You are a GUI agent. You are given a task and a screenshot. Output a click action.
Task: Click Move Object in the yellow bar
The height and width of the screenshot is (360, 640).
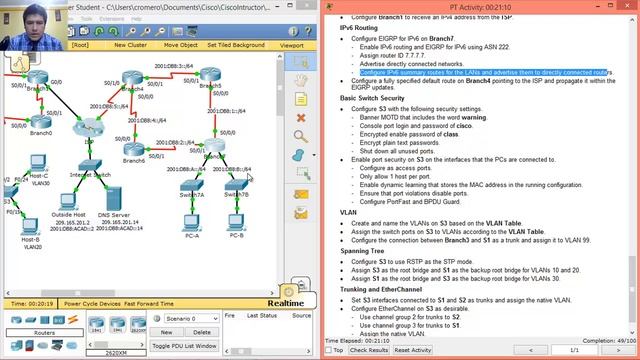tap(180, 45)
